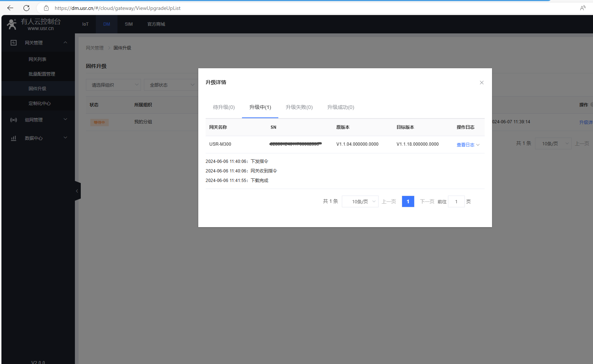Open the 请选择组织 dropdown
The image size is (593, 364).
113,85
